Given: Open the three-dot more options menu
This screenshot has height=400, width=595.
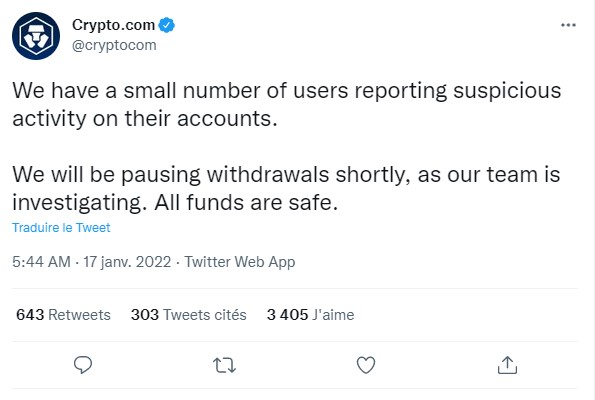Looking at the screenshot, I should (568, 25).
